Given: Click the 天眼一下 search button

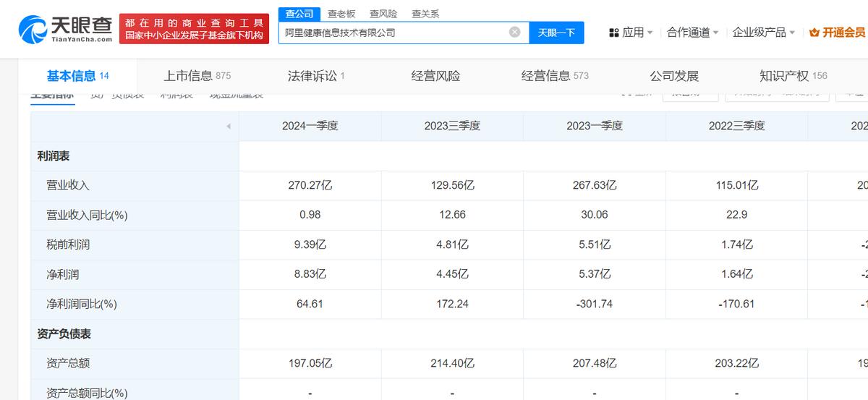Looking at the screenshot, I should coord(556,33).
